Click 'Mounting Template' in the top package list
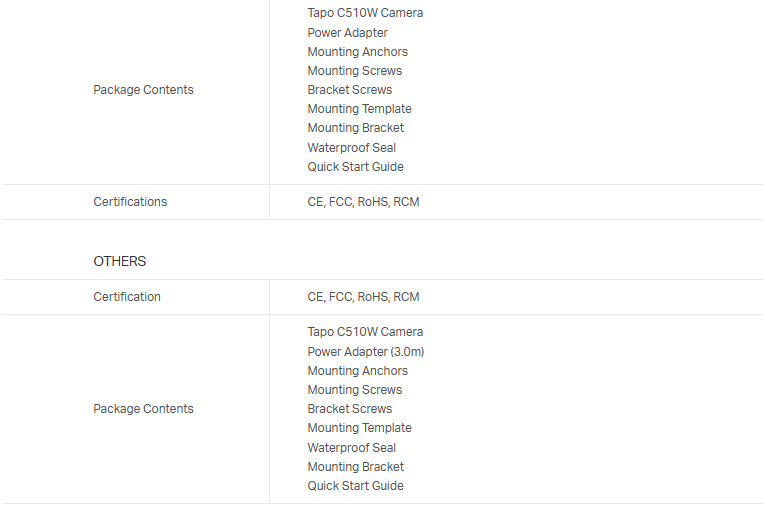The width and height of the screenshot is (763, 517). pos(359,109)
